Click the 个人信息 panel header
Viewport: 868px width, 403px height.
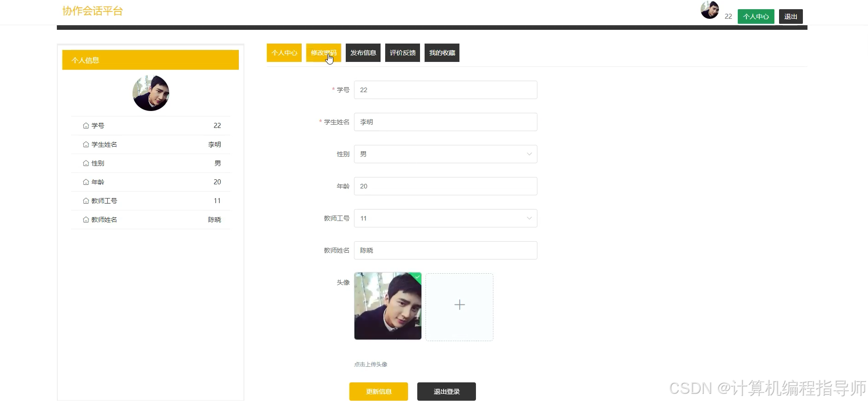(150, 60)
